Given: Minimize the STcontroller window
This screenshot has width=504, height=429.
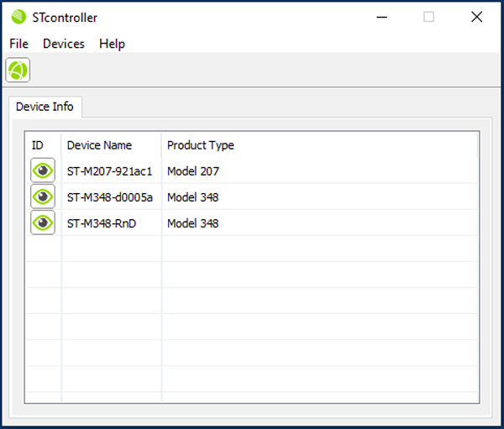Looking at the screenshot, I should pos(381,17).
